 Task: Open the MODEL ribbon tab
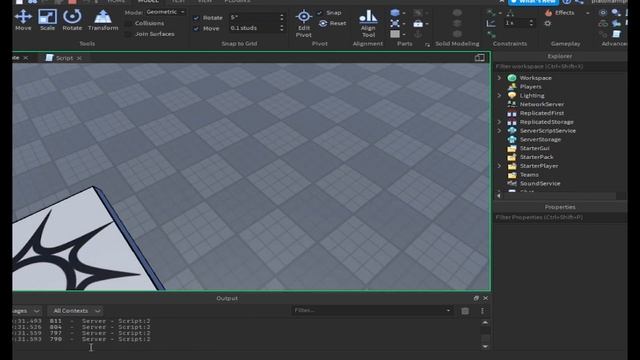click(148, 2)
